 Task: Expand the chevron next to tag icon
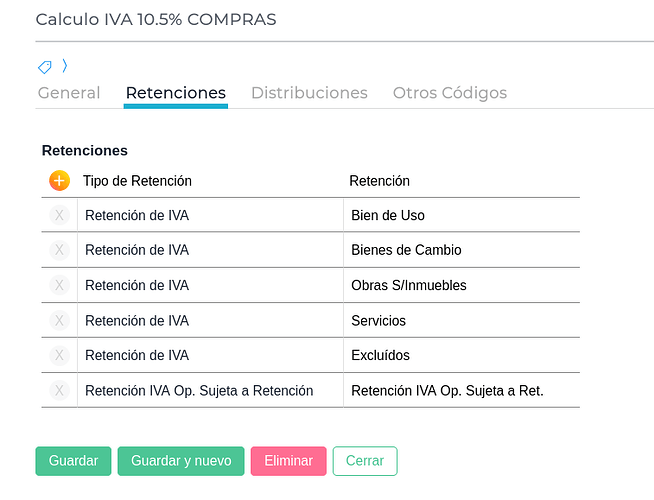pos(65,66)
